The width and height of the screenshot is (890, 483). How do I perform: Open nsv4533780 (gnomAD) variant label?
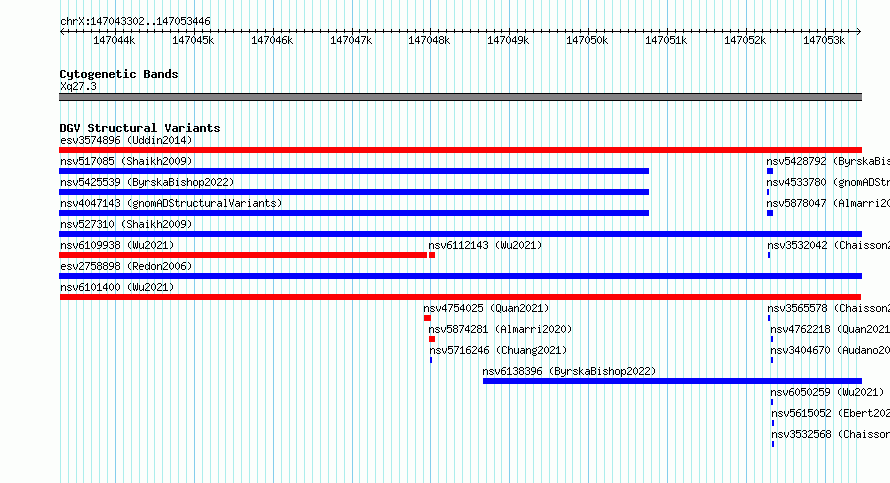point(828,182)
